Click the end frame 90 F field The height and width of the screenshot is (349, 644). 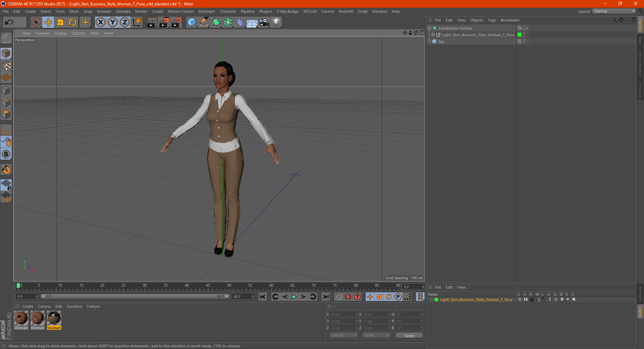pos(243,297)
